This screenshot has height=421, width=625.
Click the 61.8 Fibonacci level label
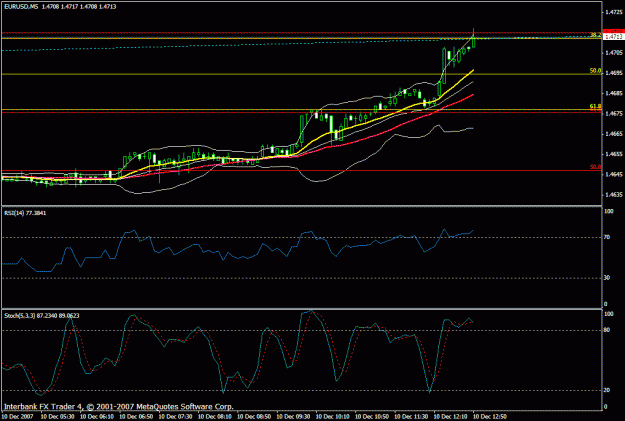[x=596, y=106]
